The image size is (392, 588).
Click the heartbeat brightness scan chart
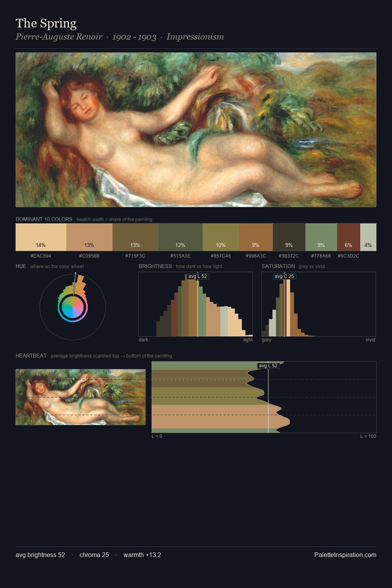coord(264,397)
